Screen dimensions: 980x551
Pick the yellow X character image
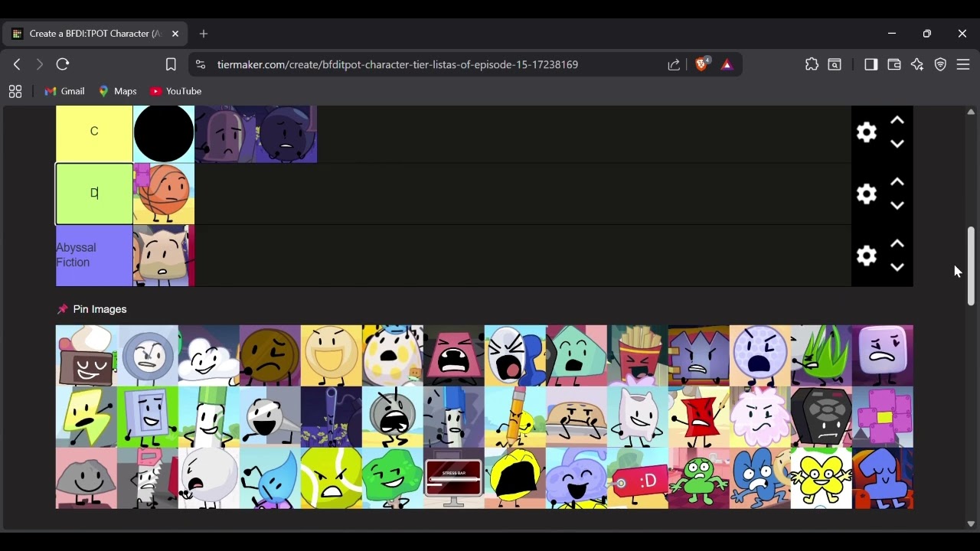pos(822,478)
